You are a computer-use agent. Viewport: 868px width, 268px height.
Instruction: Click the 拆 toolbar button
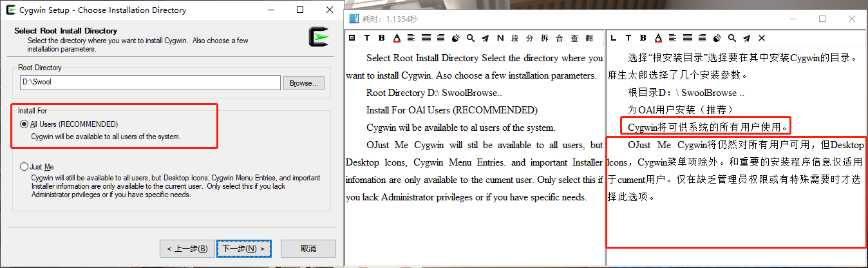pyautogui.click(x=545, y=38)
